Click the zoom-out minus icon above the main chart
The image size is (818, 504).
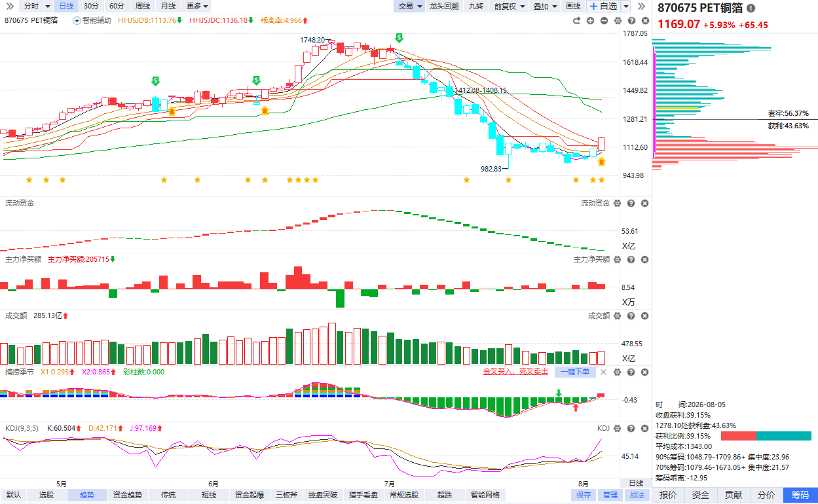point(604,20)
